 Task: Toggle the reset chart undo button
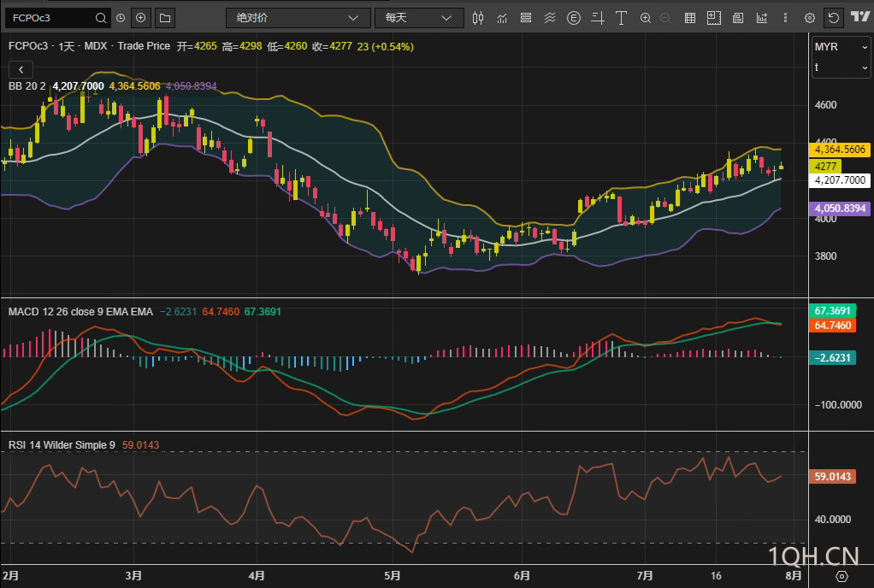click(833, 17)
